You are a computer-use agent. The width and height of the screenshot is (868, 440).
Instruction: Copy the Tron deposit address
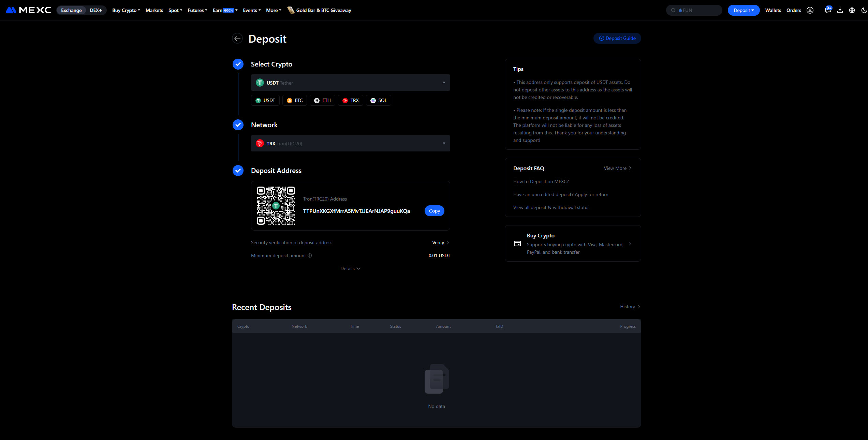[x=435, y=211]
